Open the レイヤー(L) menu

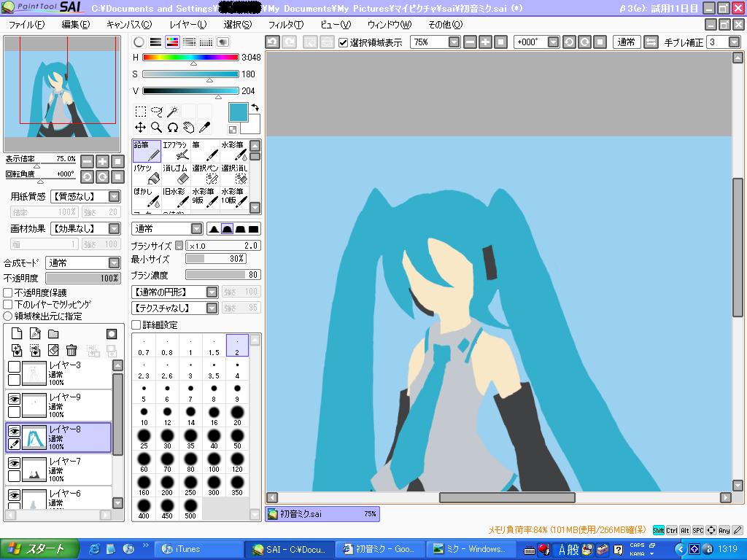click(187, 24)
